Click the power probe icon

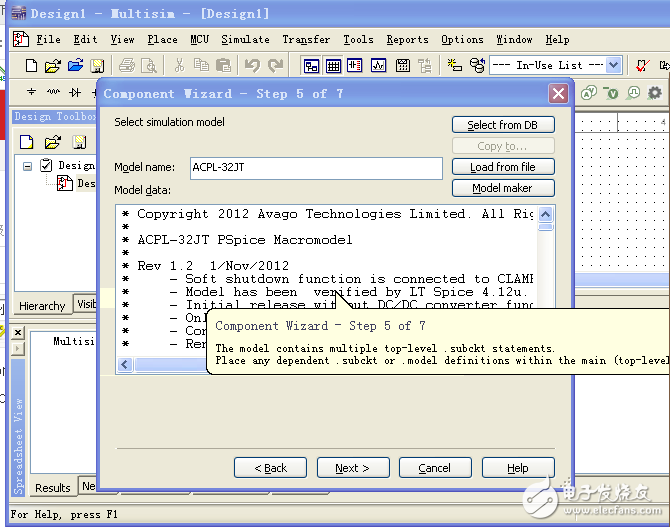coord(634,92)
